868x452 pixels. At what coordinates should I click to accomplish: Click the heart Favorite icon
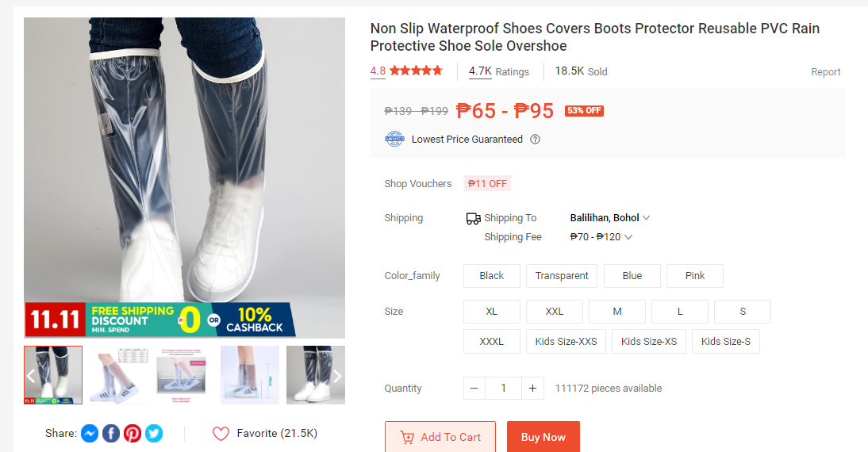[x=221, y=434]
